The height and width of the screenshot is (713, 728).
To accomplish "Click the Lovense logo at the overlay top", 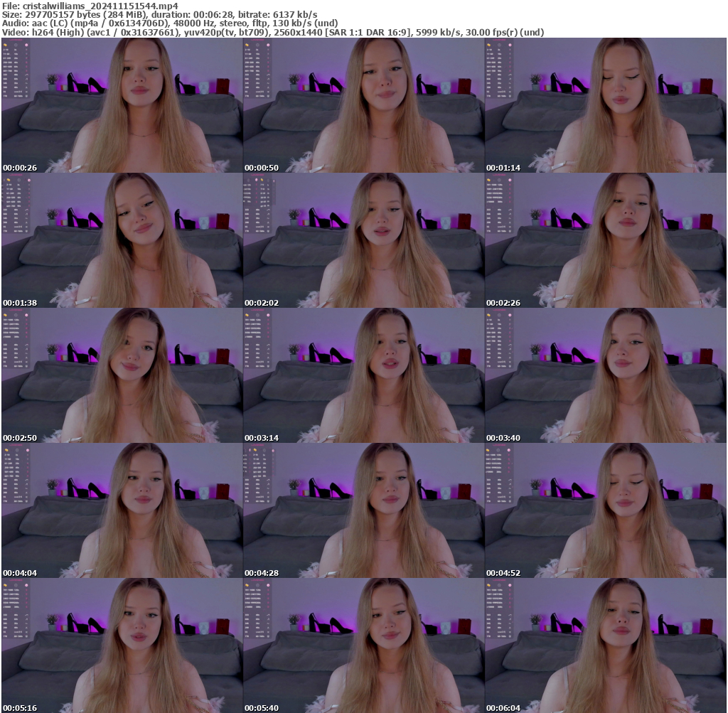I will [x=15, y=41].
